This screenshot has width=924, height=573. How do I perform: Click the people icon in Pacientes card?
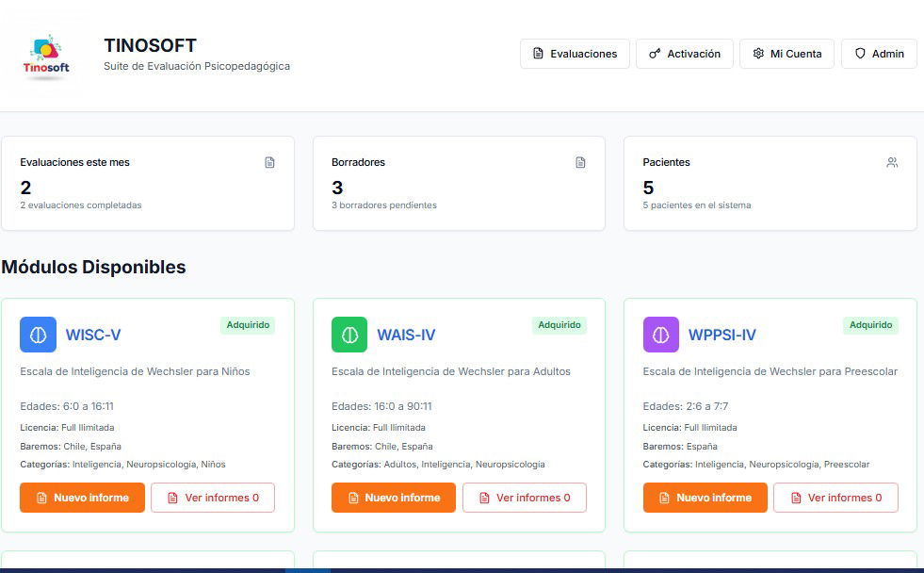892,162
